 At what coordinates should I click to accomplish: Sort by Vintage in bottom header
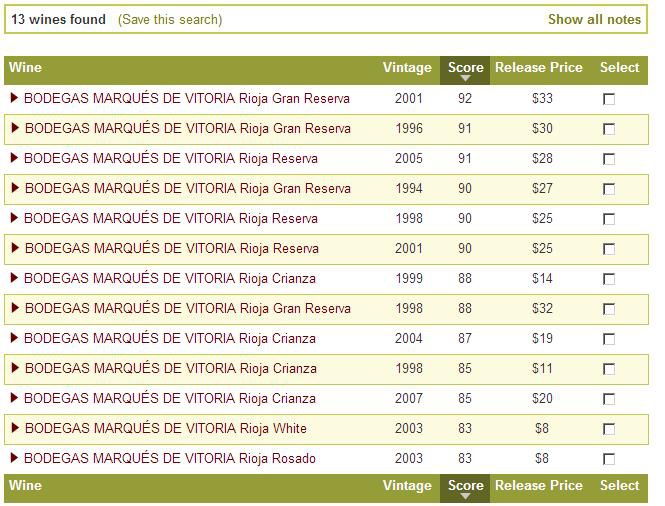pos(407,485)
